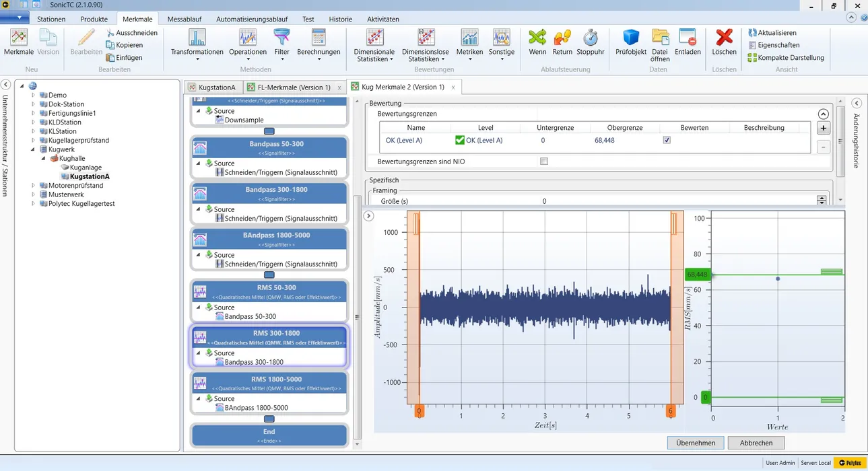The image size is (868, 471).
Task: Toggle Kompakte Darstellung view
Action: pos(786,58)
